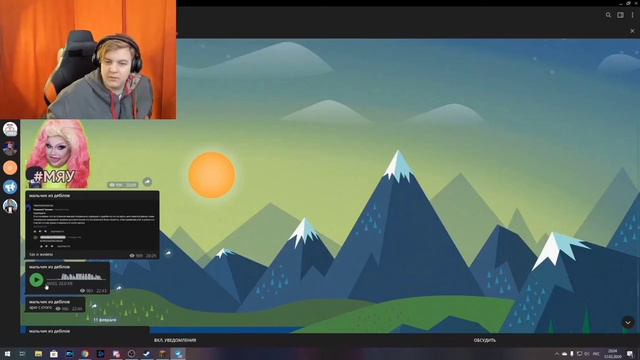Open Task View on the taskbar
This screenshot has height=360, width=640.
(x=22, y=354)
